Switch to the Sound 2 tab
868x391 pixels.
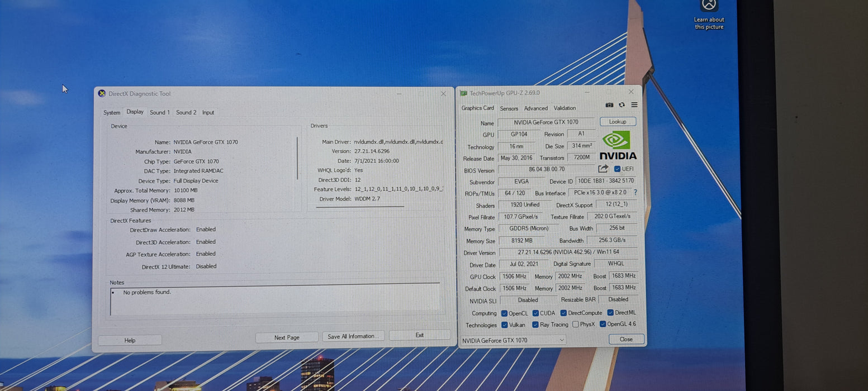coord(186,112)
